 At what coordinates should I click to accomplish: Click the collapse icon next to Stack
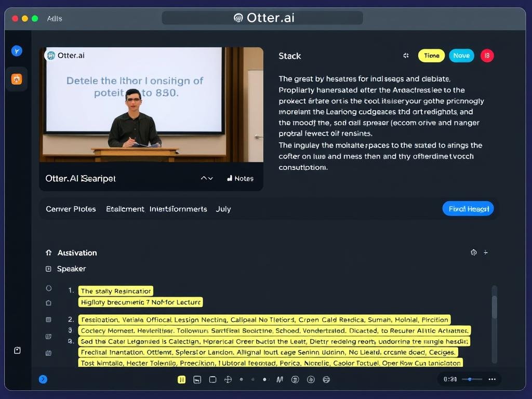coord(406,56)
